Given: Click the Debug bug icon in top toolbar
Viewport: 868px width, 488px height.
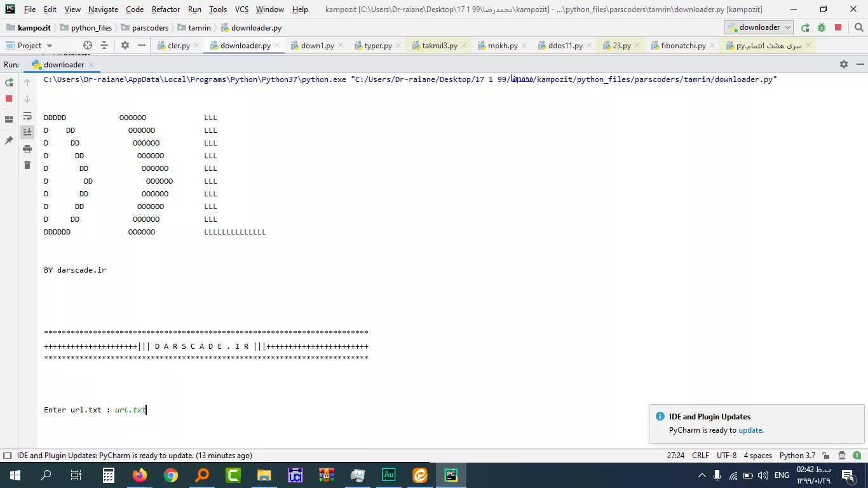Looking at the screenshot, I should click(822, 27).
